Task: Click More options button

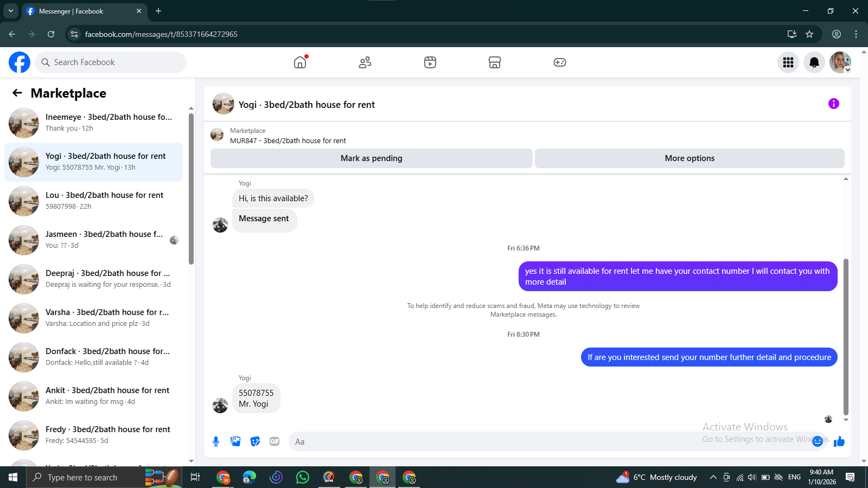Action: pyautogui.click(x=690, y=158)
